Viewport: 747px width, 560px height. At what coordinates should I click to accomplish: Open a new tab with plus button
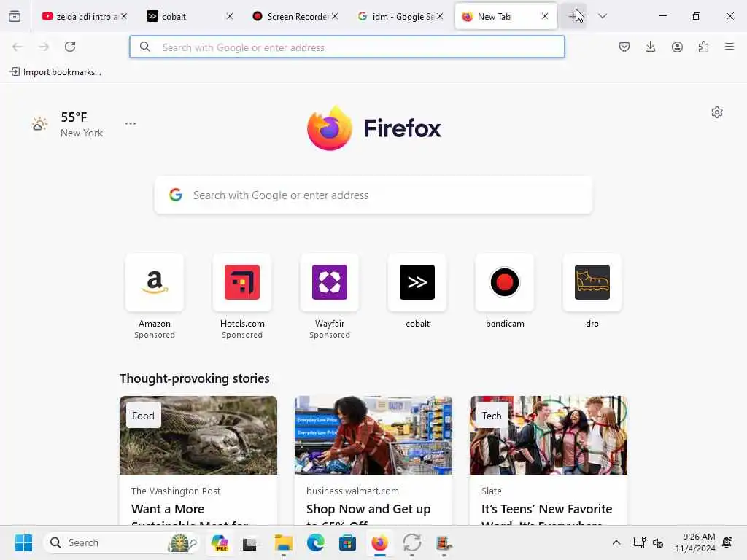(573, 16)
